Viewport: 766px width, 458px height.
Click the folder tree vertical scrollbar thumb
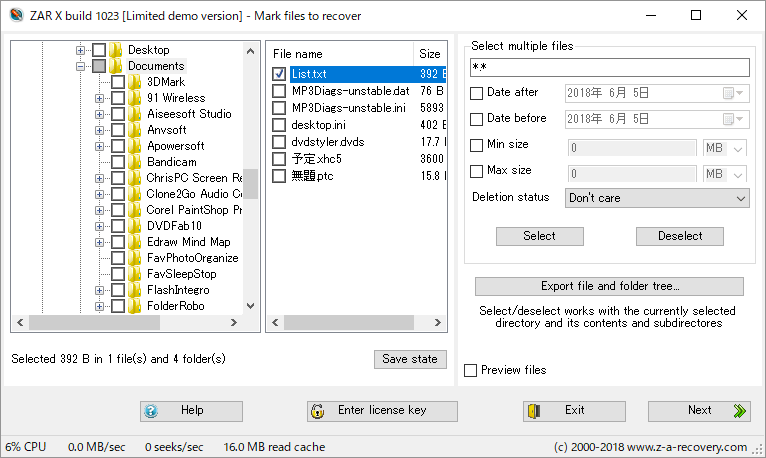251,184
